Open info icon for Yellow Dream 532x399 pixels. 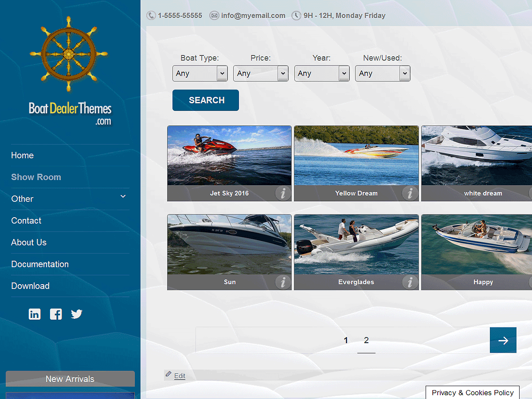point(410,193)
